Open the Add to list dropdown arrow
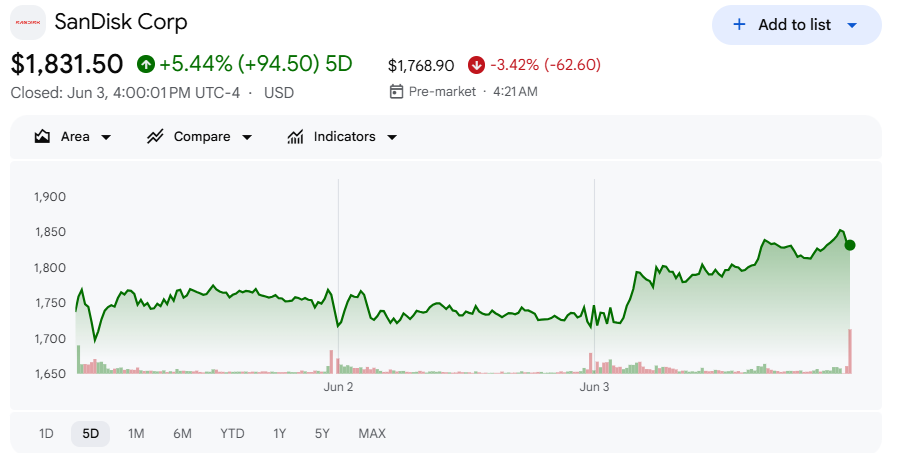The width and height of the screenshot is (899, 453). click(852, 25)
